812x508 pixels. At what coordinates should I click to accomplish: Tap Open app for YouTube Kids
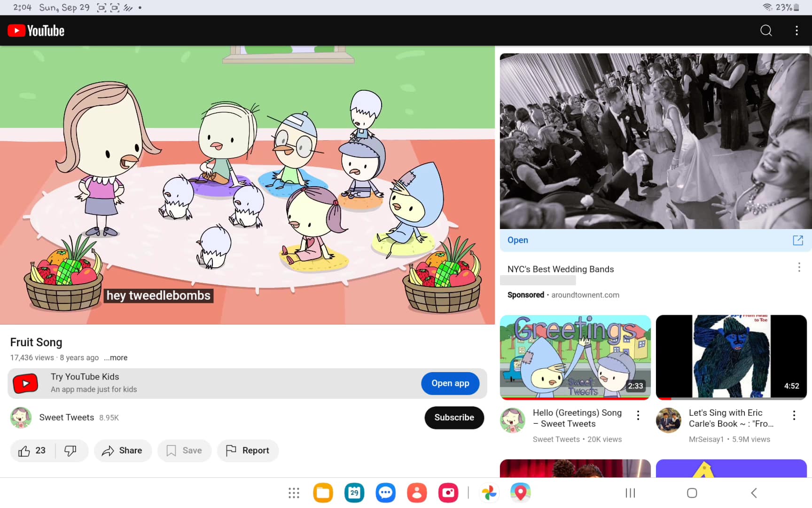[x=450, y=383]
